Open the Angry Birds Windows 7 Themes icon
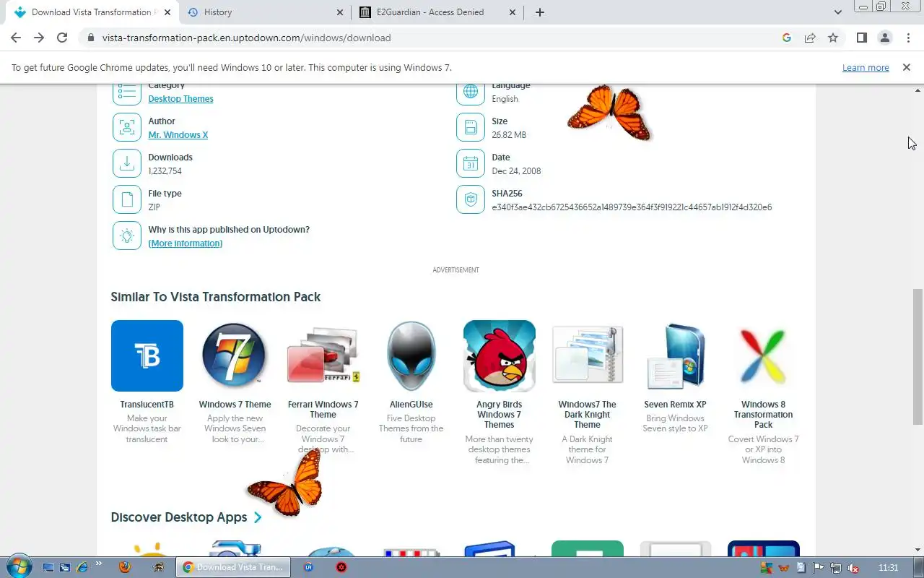 [500, 355]
